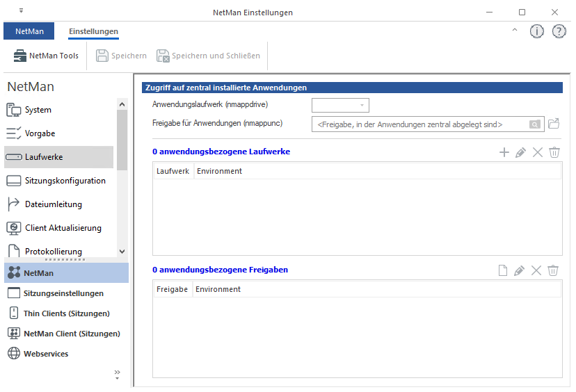Expand the navigation overflow chevron at the bottom
The width and height of the screenshot is (576, 392).
(117, 374)
